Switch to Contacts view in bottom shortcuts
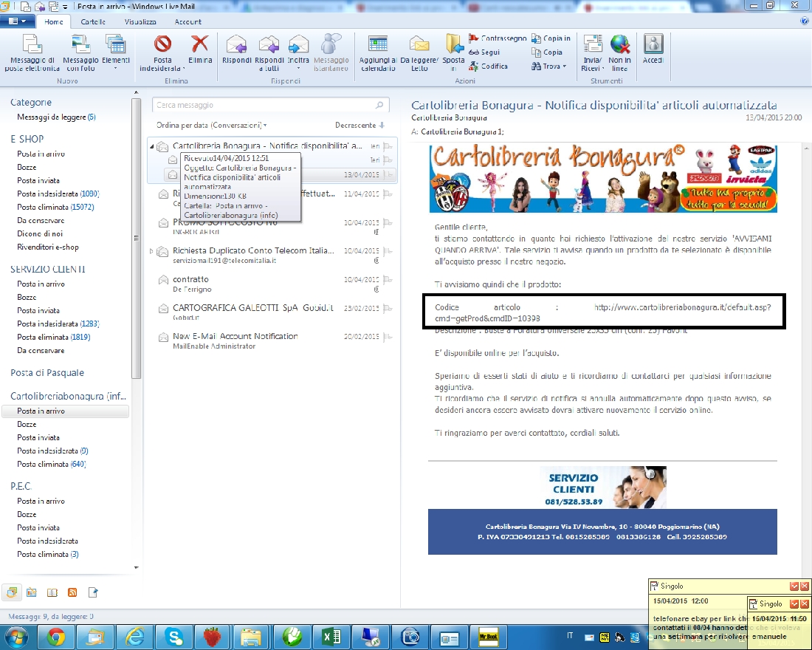This screenshot has width=812, height=650. 52,592
